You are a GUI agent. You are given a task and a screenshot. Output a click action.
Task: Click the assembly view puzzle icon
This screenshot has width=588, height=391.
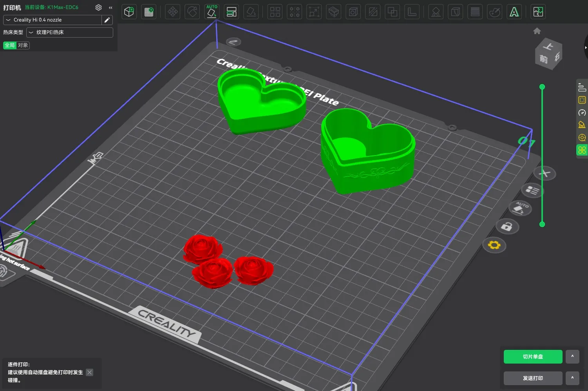tap(538, 12)
